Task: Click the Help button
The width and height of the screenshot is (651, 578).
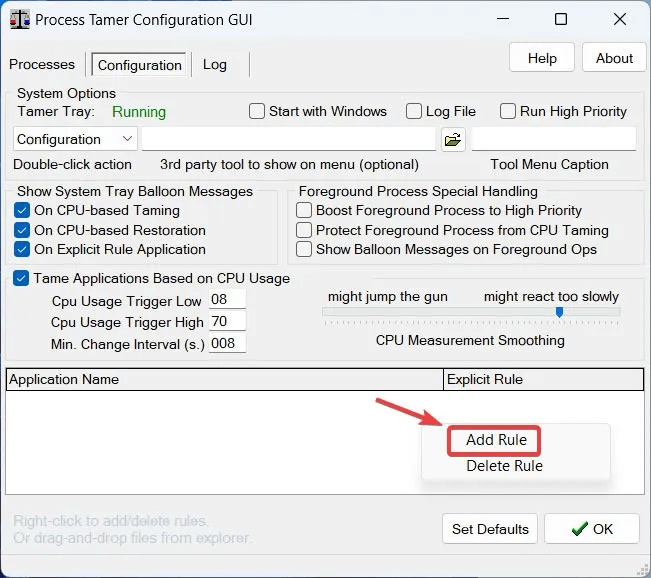Action: click(542, 58)
